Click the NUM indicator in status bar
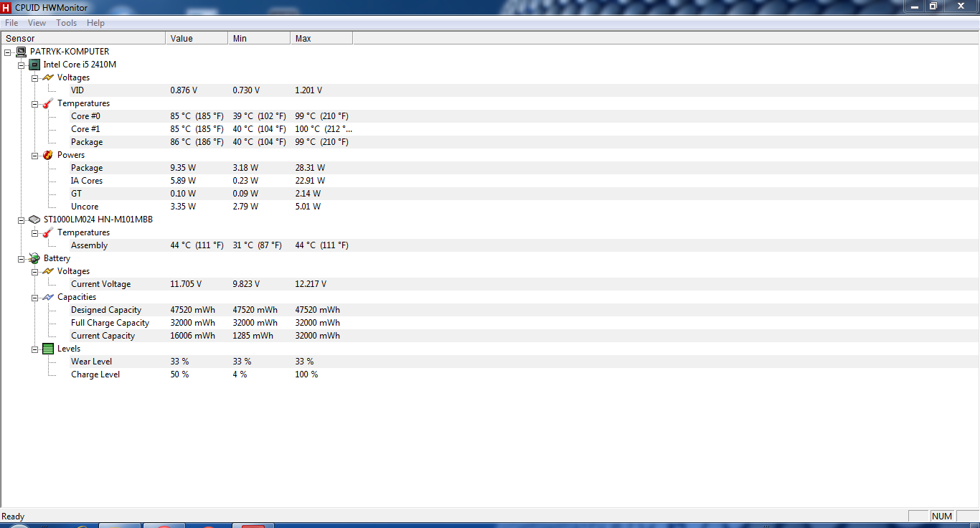 pyautogui.click(x=942, y=517)
